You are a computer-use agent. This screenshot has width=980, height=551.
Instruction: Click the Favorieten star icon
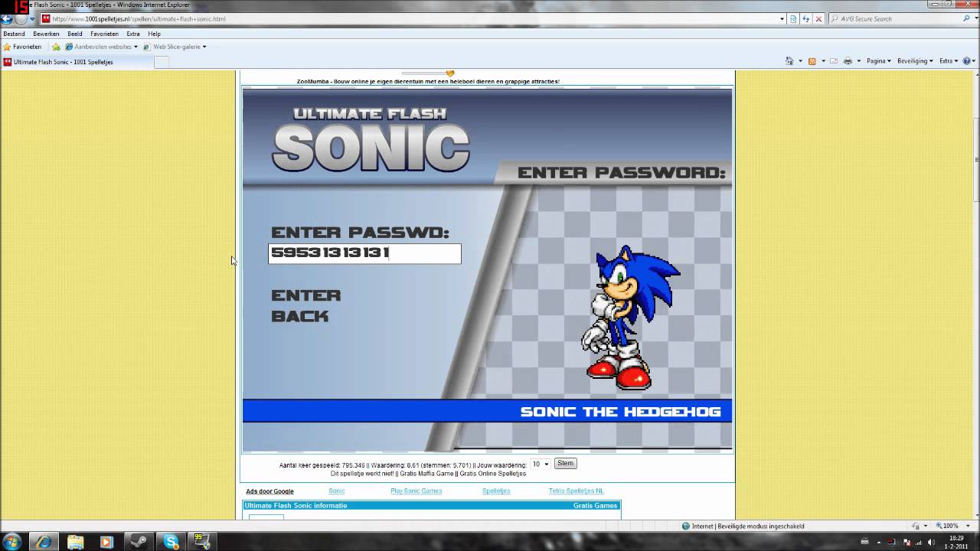(7, 47)
